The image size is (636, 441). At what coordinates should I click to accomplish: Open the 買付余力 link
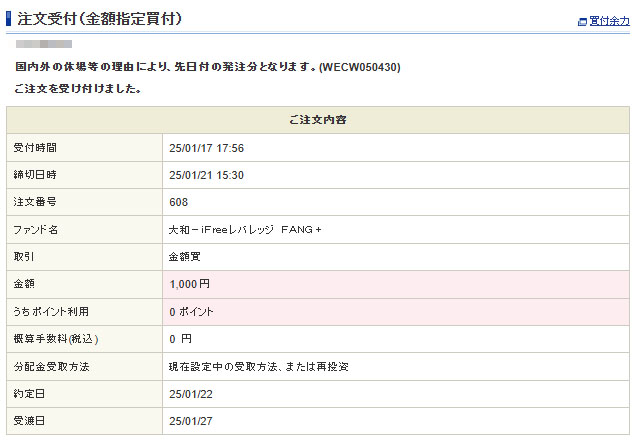click(609, 20)
